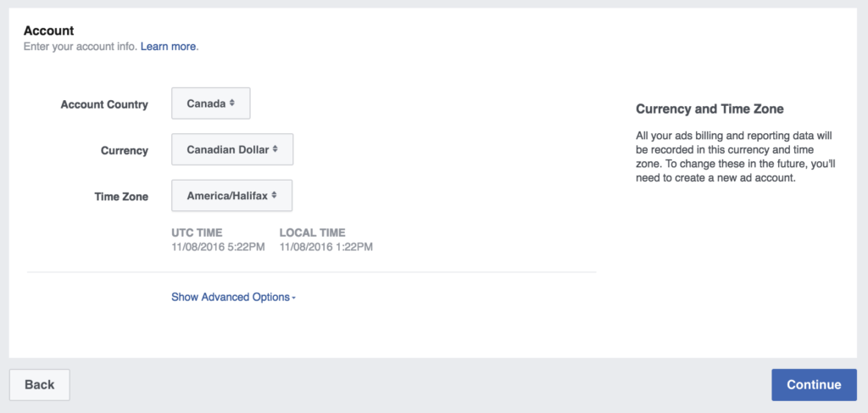Click the small caret after Show Advanced Options

coord(294,299)
